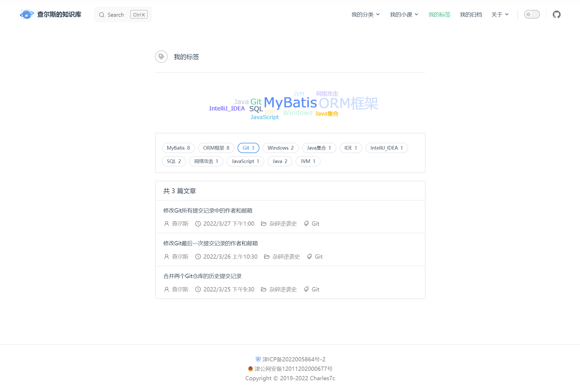Open the GitHub repository icon
Viewport: 580px width, 392px height.
click(x=556, y=14)
